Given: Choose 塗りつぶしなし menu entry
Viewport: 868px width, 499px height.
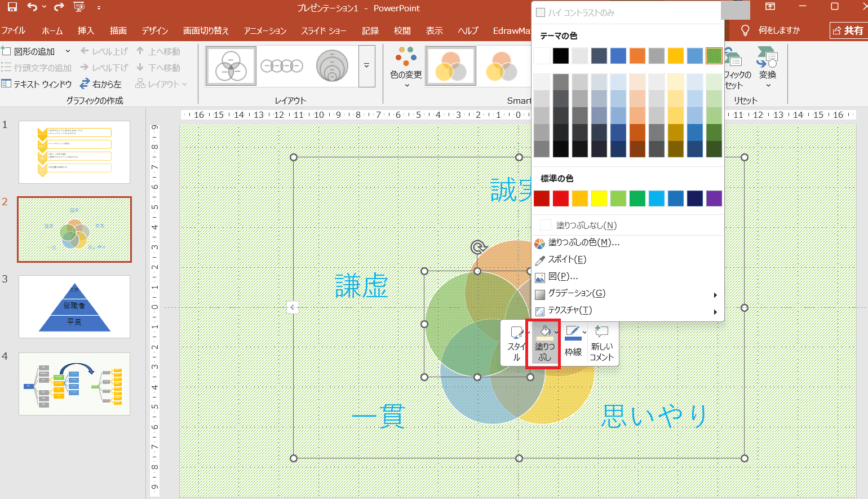Looking at the screenshot, I should [586, 225].
